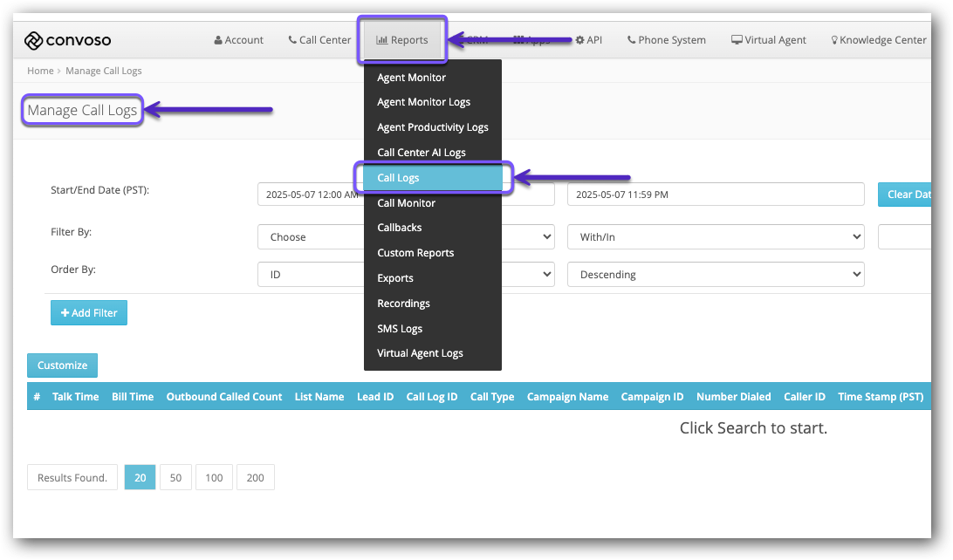The width and height of the screenshot is (953, 560).
Task: Open the Phone System menu
Action: pos(667,40)
